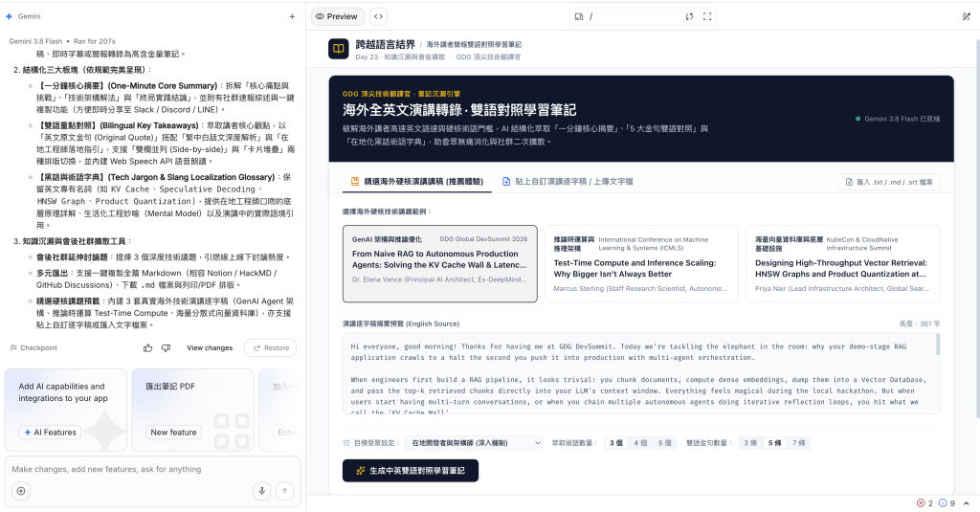Select the From Naive RAG talk card
Viewport: 980px width, 512px height.
point(440,263)
